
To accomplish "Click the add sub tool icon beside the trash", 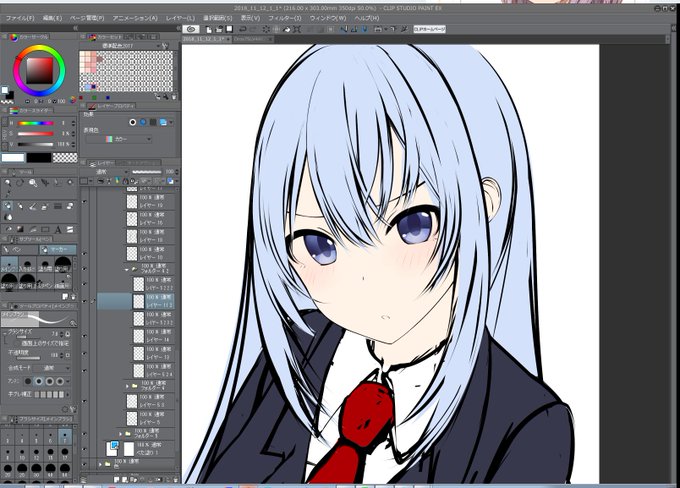I will coord(65,297).
